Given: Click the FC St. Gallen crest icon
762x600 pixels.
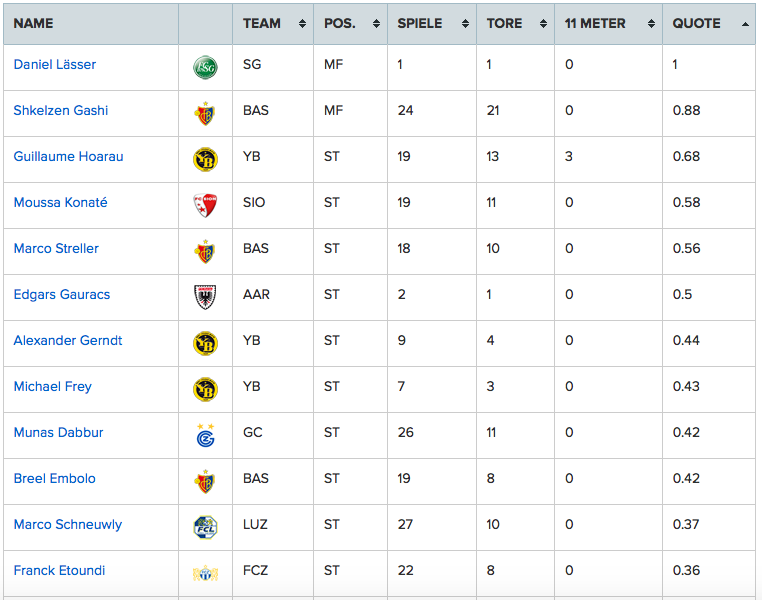Looking at the screenshot, I should click(205, 68).
